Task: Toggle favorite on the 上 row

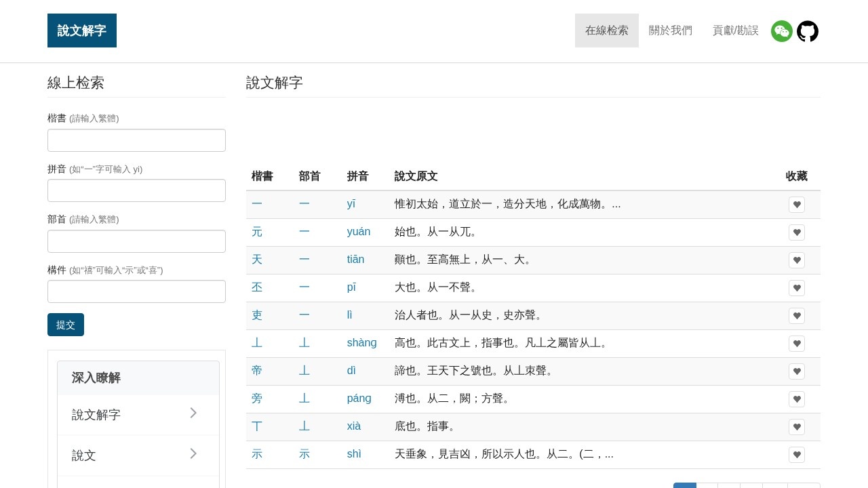Action: [x=797, y=344]
